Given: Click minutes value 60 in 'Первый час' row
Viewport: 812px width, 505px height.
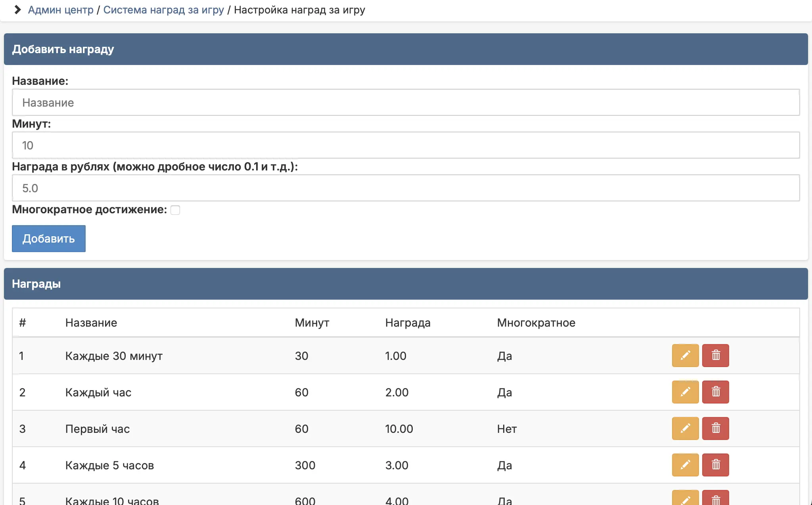Looking at the screenshot, I should [x=302, y=429].
